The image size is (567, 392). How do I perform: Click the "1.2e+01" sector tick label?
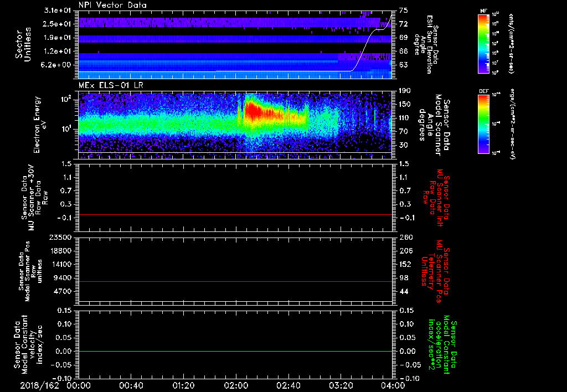click(x=58, y=51)
